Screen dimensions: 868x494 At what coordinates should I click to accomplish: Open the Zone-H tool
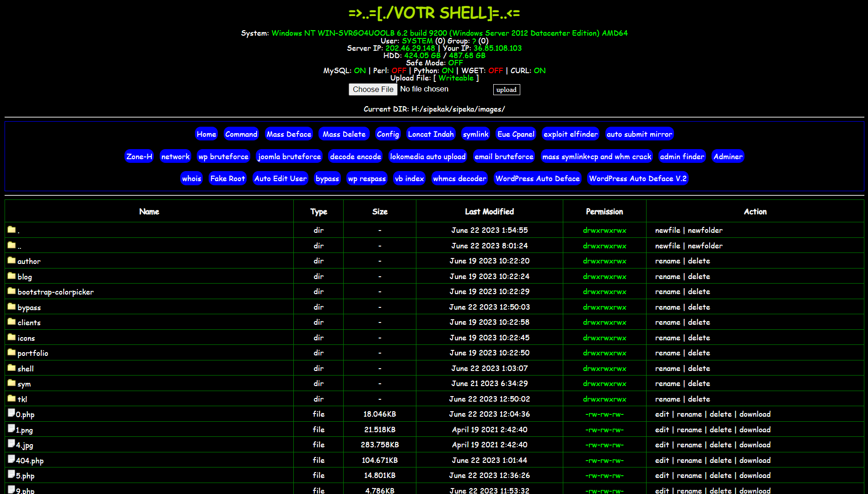pos(139,156)
